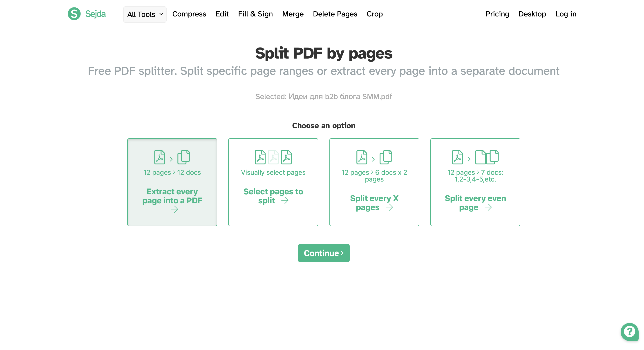Click the double documents icon in Split every even page card
This screenshot has height=350, width=644.
pyautogui.click(x=487, y=157)
